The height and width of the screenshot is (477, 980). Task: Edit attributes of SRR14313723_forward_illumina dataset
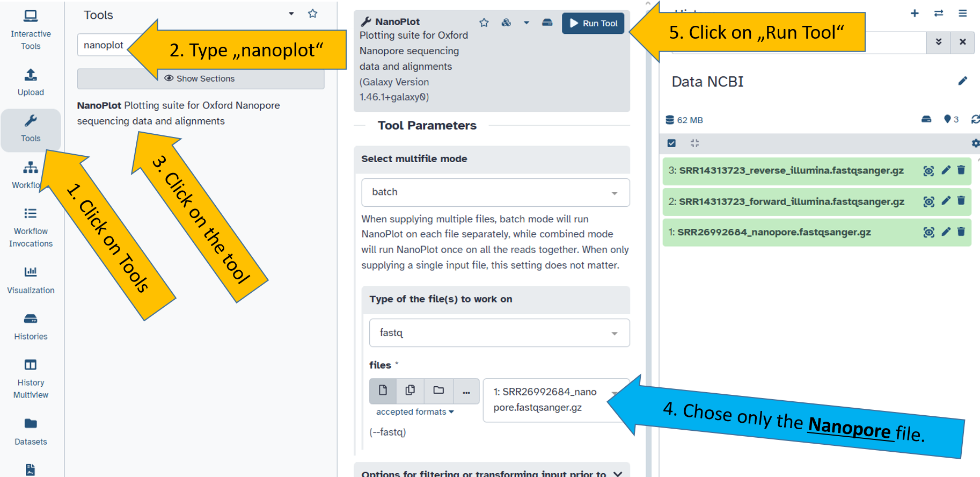click(x=946, y=201)
